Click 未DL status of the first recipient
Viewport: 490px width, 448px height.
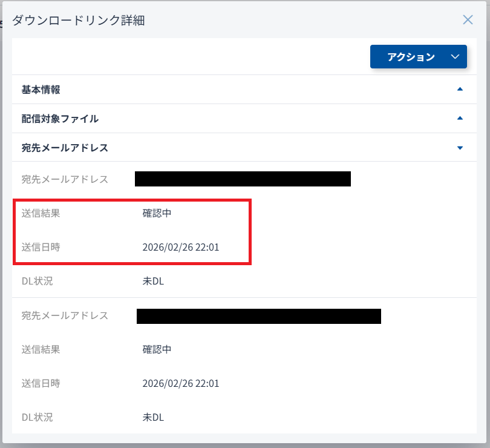[x=153, y=281]
